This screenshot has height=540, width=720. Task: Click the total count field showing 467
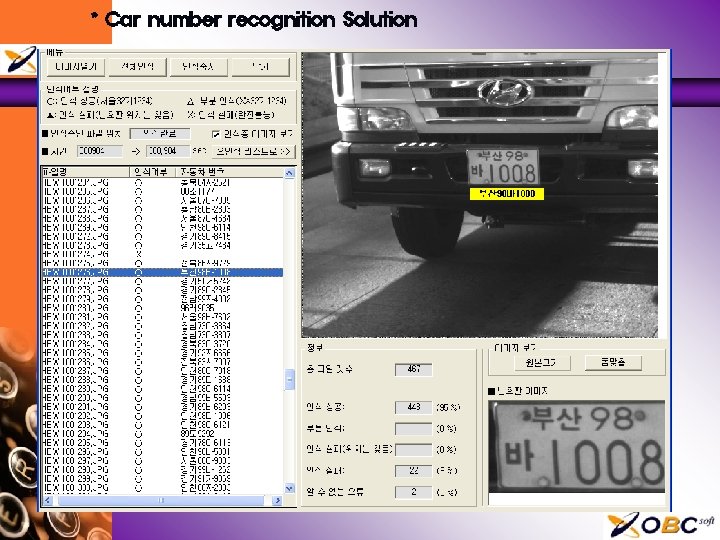tap(413, 369)
